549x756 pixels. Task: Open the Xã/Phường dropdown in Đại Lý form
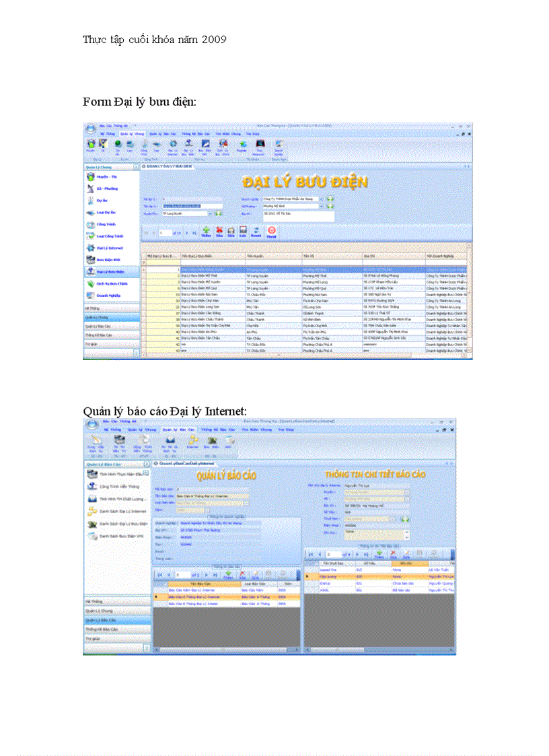322,206
